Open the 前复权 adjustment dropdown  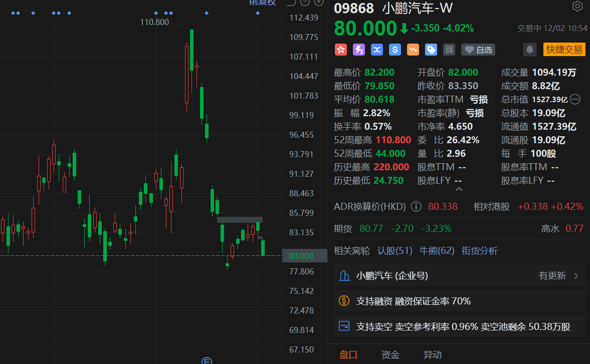pyautogui.click(x=263, y=3)
